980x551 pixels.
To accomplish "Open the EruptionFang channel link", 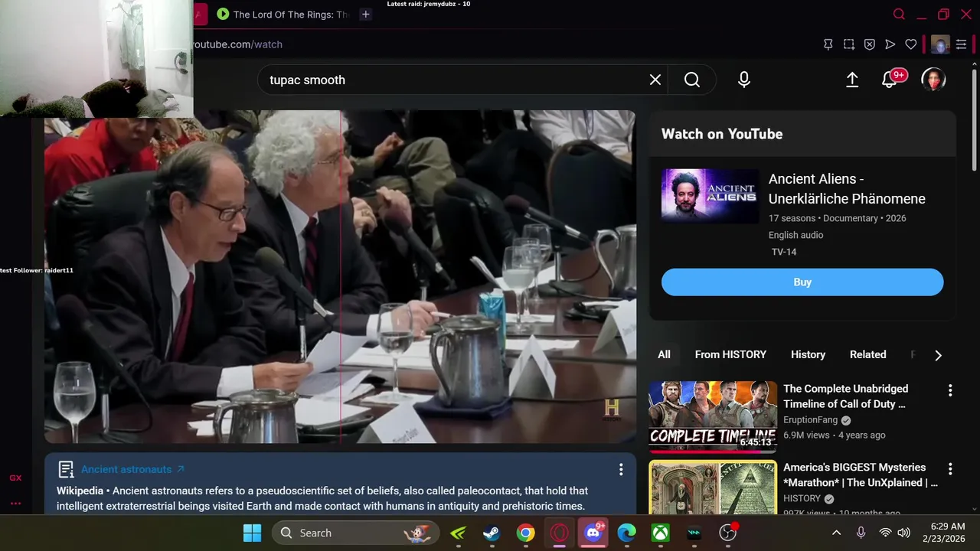I will click(x=810, y=420).
